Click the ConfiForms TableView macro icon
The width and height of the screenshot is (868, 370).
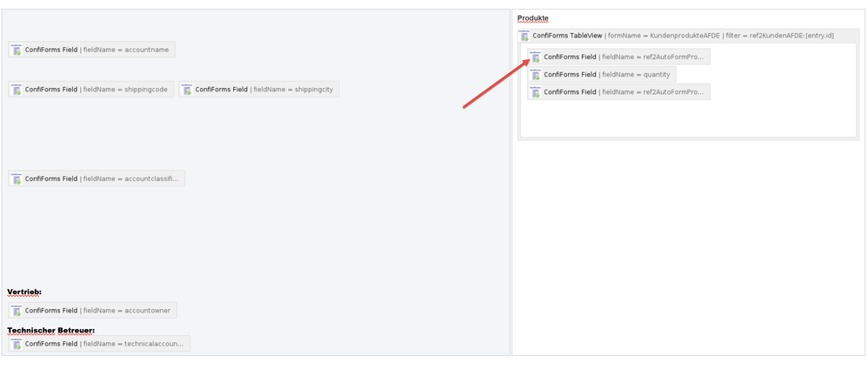(x=524, y=36)
